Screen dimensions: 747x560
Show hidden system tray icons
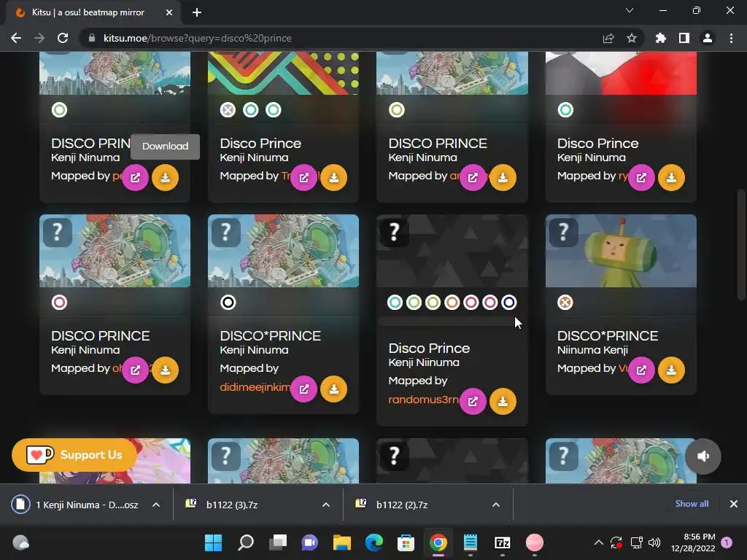coord(599,542)
